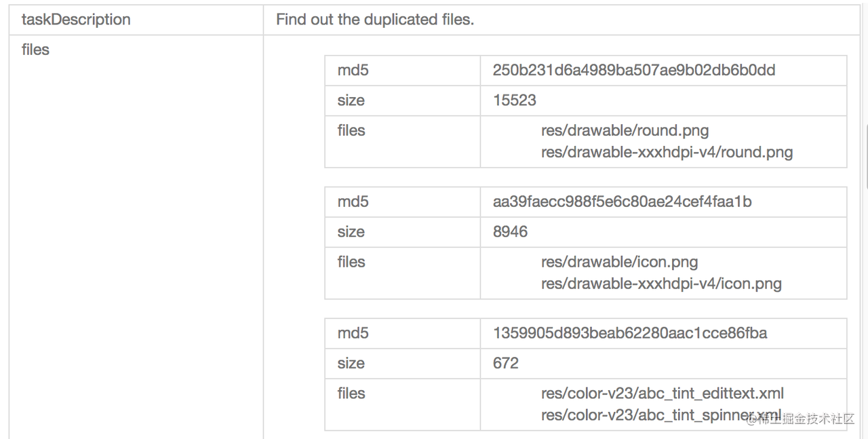Click res/drawable/icon.png file path
Screen dimensions: 868x439
[x=619, y=262]
